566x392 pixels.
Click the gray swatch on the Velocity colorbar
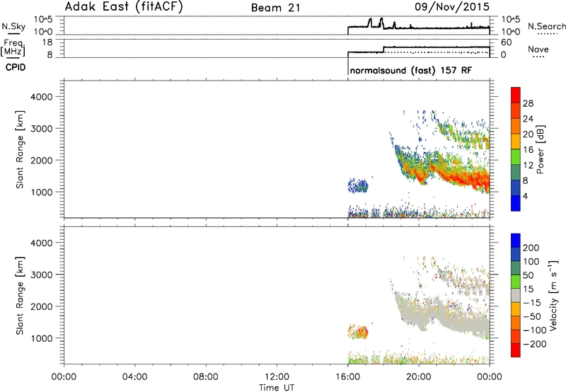[516, 296]
